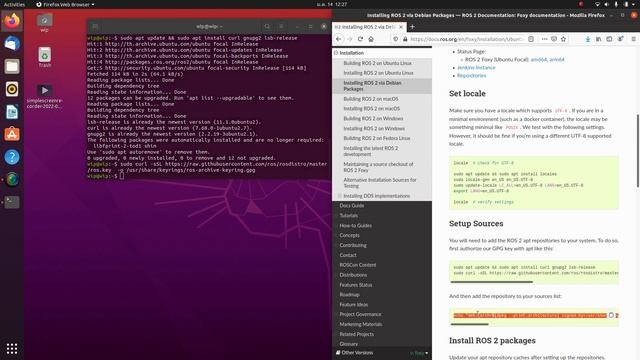The image size is (640, 360).
Task: Toggle reader view in the address bar
Action: [x=531, y=39]
